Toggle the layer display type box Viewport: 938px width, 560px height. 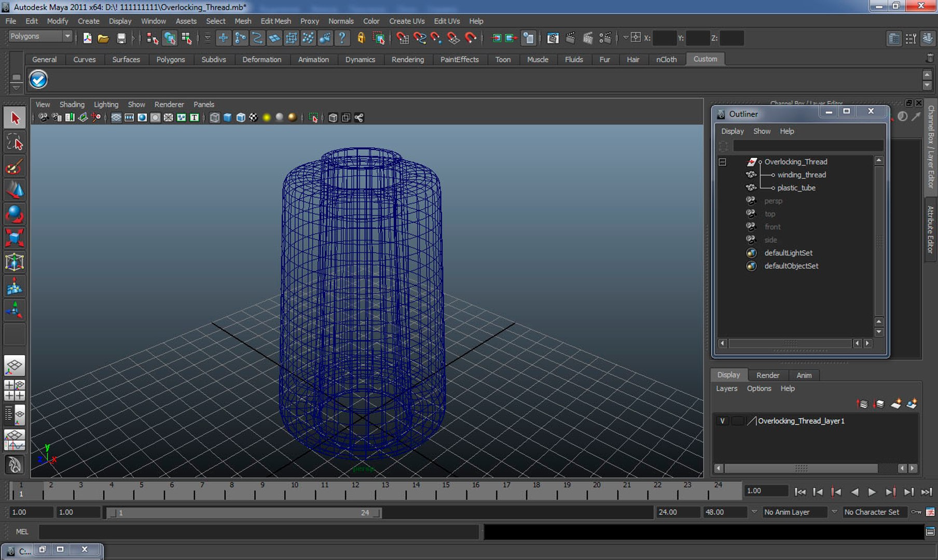pos(737,421)
